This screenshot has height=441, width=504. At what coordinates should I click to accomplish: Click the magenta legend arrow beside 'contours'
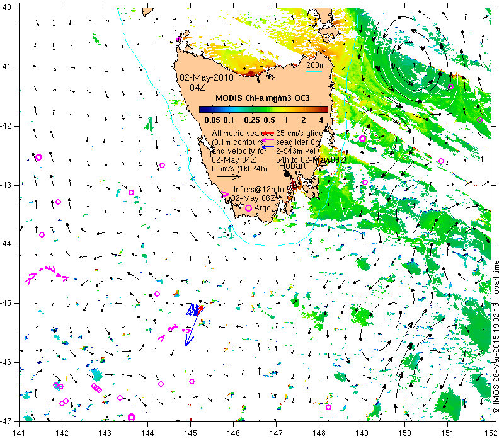point(268,140)
